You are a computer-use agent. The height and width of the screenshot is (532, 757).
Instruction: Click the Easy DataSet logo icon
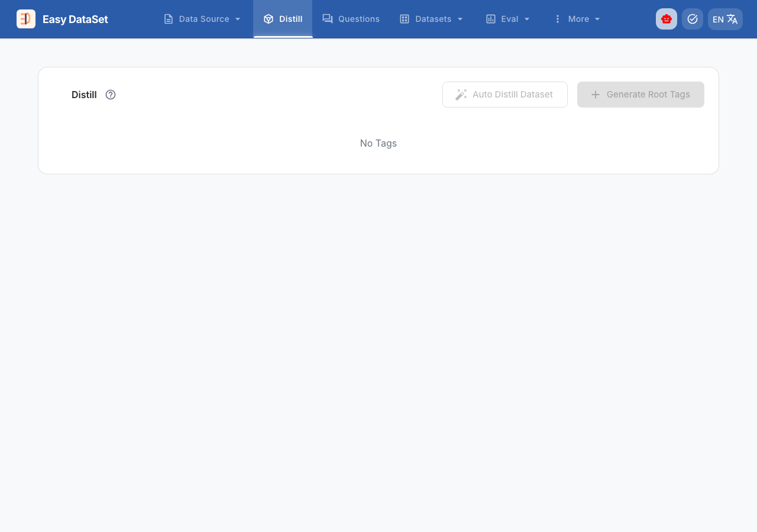point(26,19)
